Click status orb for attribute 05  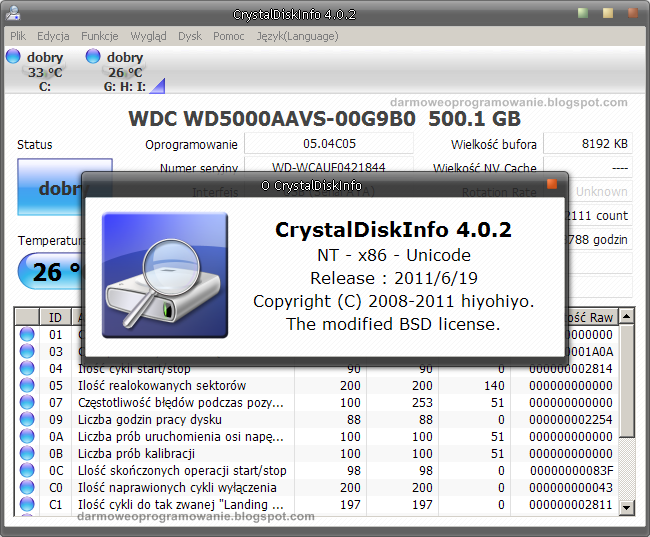coord(27,385)
